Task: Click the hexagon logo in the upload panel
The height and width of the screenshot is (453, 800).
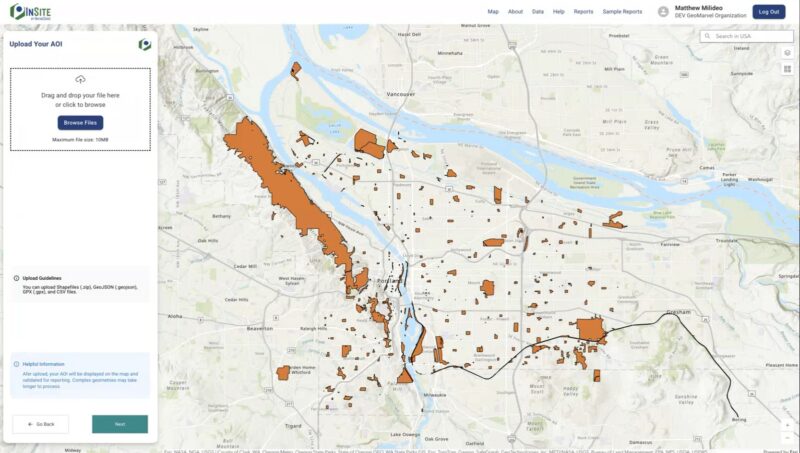Action: (145, 45)
